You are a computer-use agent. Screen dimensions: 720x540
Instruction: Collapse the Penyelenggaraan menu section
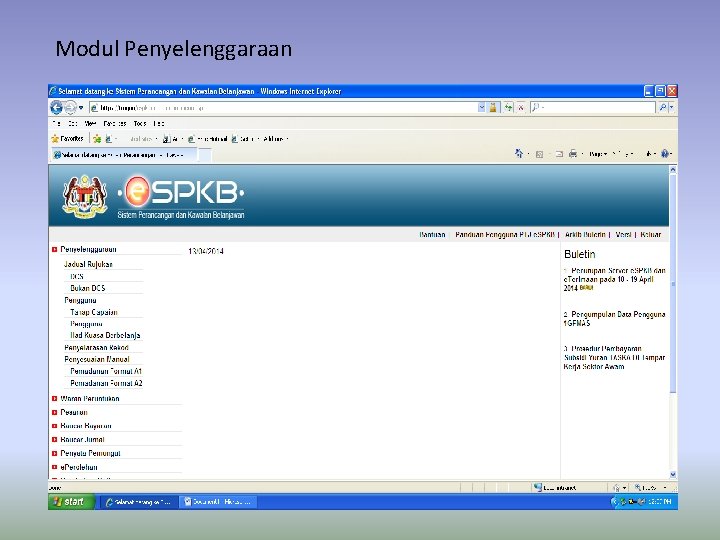pyautogui.click(x=54, y=249)
